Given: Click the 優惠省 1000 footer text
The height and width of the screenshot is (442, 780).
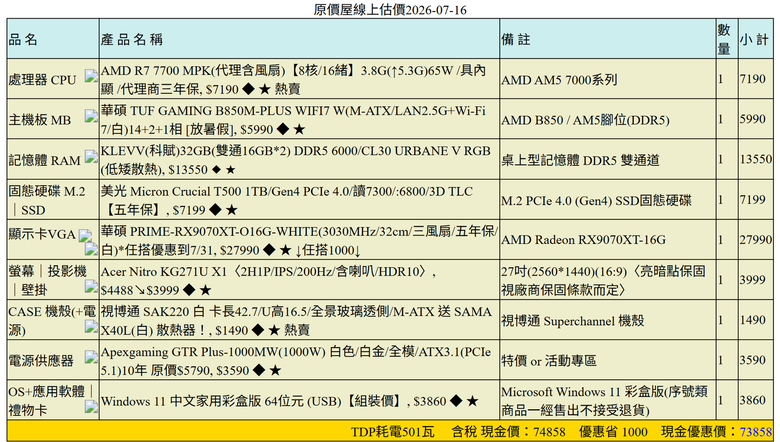Looking at the screenshot, I should [613, 432].
